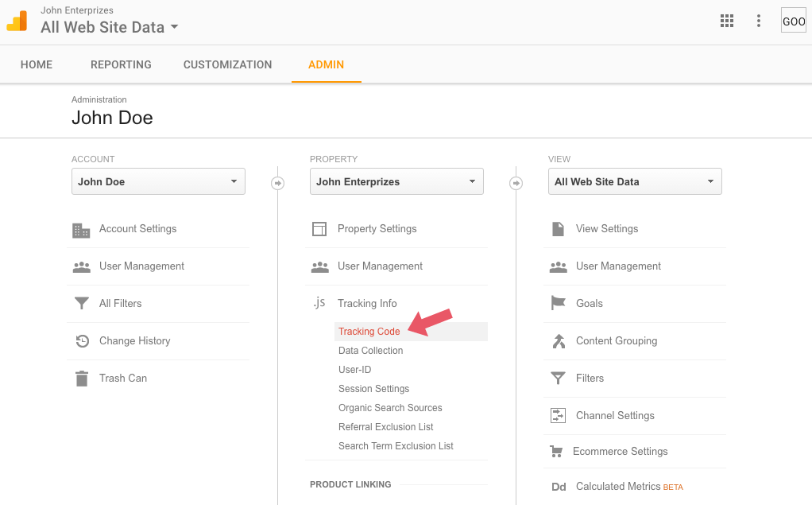Click the funnel icon beside view Filters

pyautogui.click(x=558, y=378)
